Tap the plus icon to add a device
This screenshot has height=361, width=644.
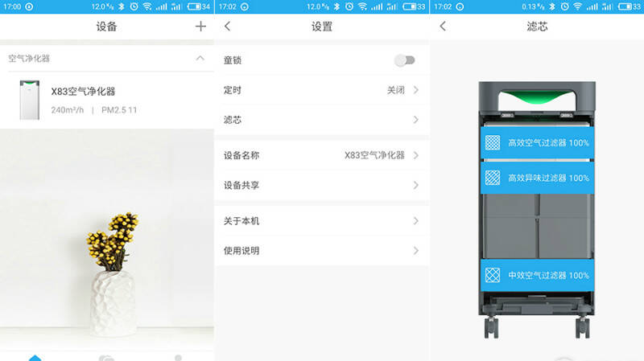point(200,27)
